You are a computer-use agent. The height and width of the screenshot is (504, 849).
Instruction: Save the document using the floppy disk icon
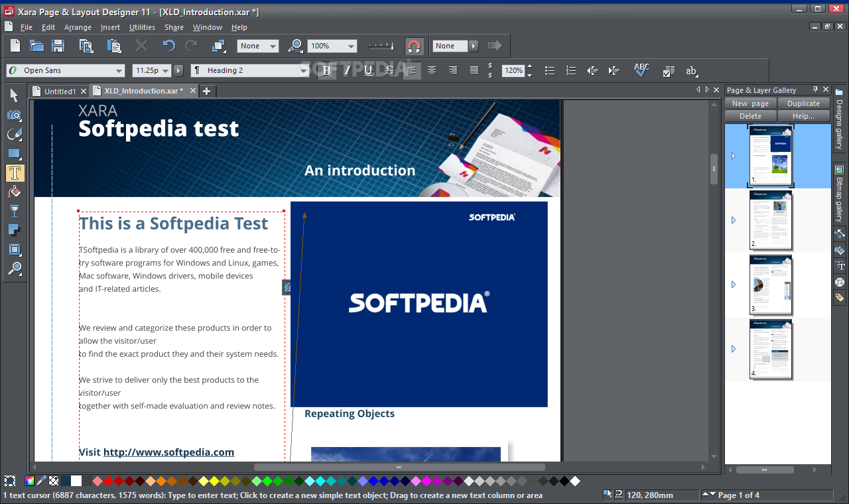pyautogui.click(x=58, y=46)
